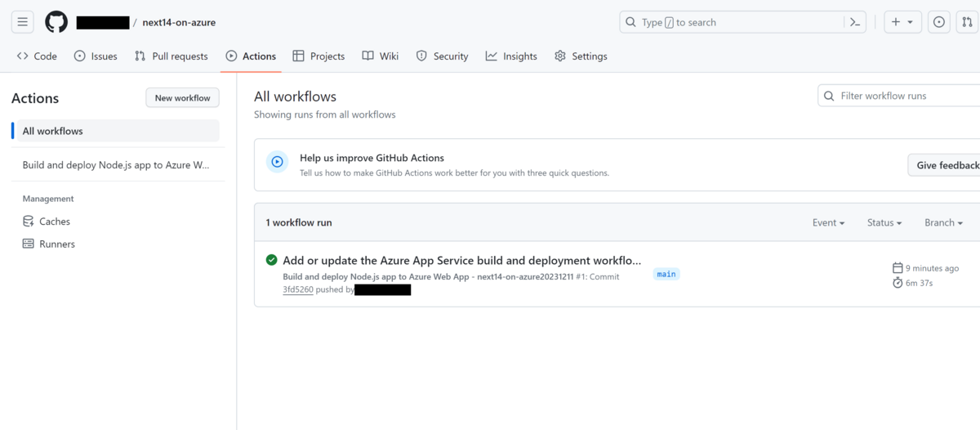Screen dimensions: 980x430
Task: Click the Settings gear icon
Action: (x=560, y=56)
